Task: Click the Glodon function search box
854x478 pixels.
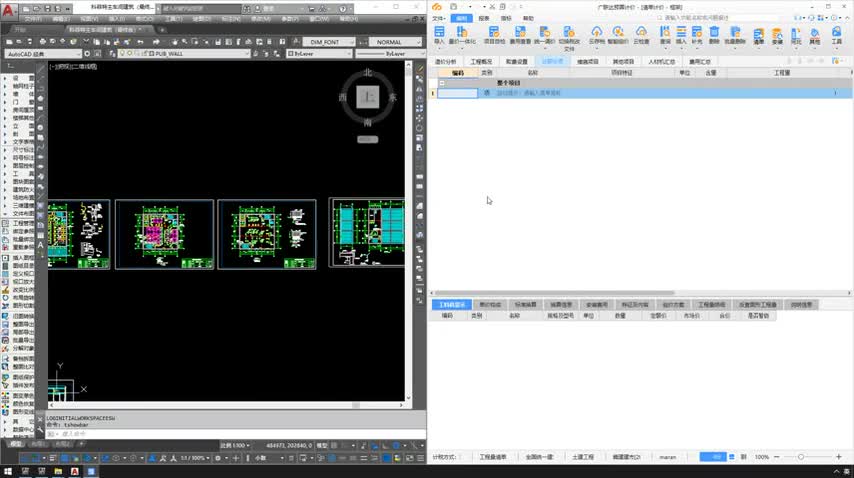Action: pos(719,18)
